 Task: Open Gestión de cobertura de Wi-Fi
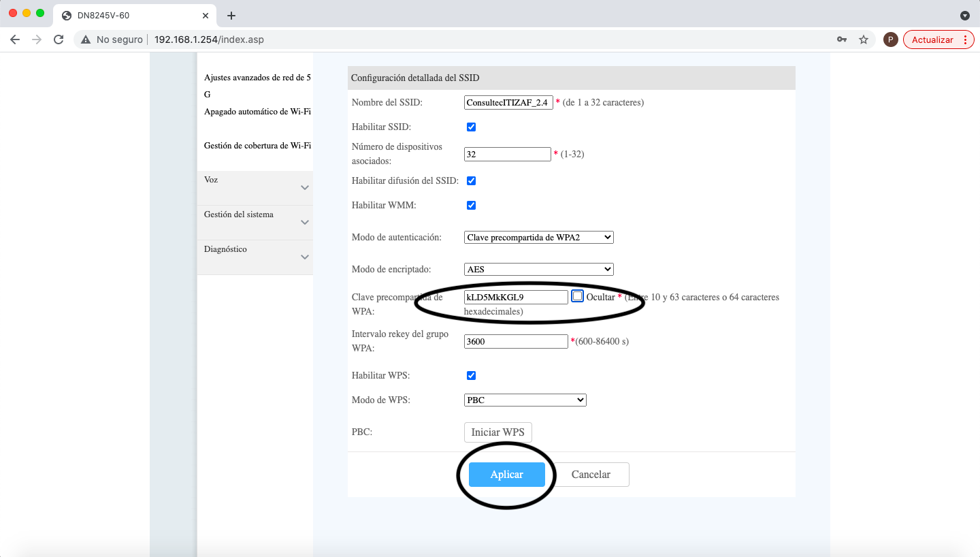257,146
